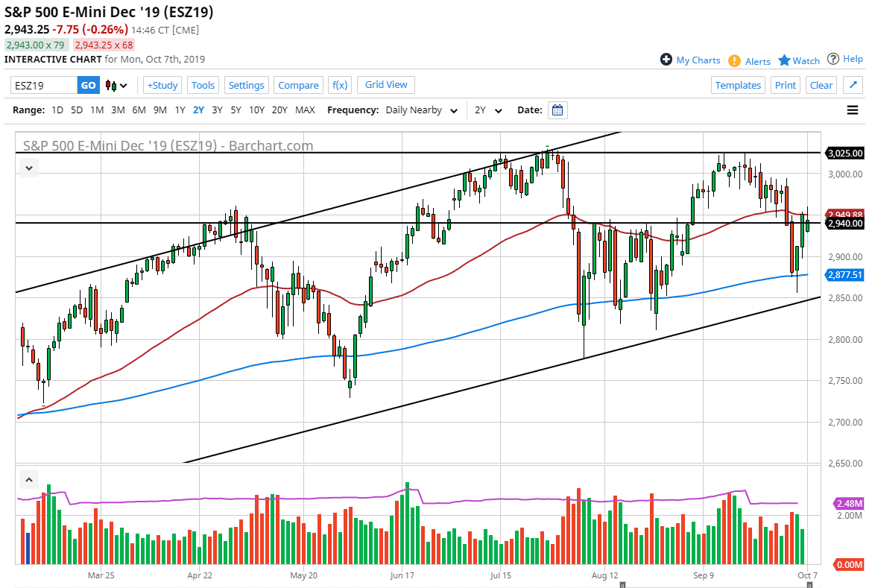This screenshot has height=588, width=872.
Task: Collapse the main price chart panel
Action: click(28, 167)
